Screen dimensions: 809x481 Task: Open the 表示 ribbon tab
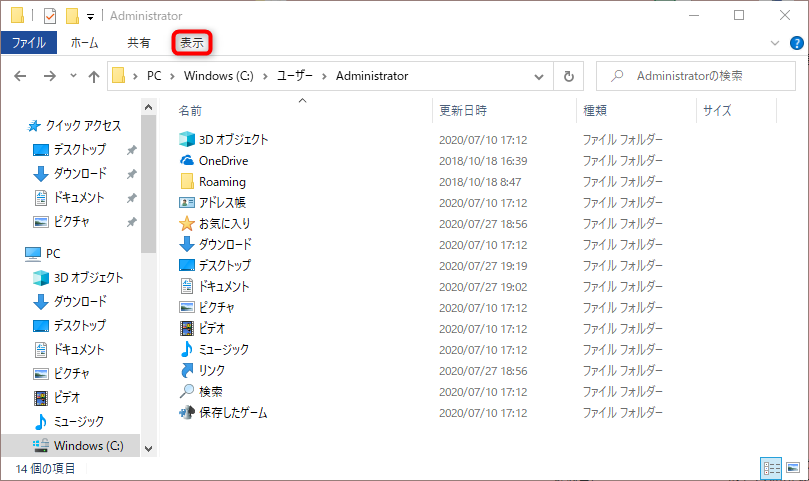pos(191,43)
